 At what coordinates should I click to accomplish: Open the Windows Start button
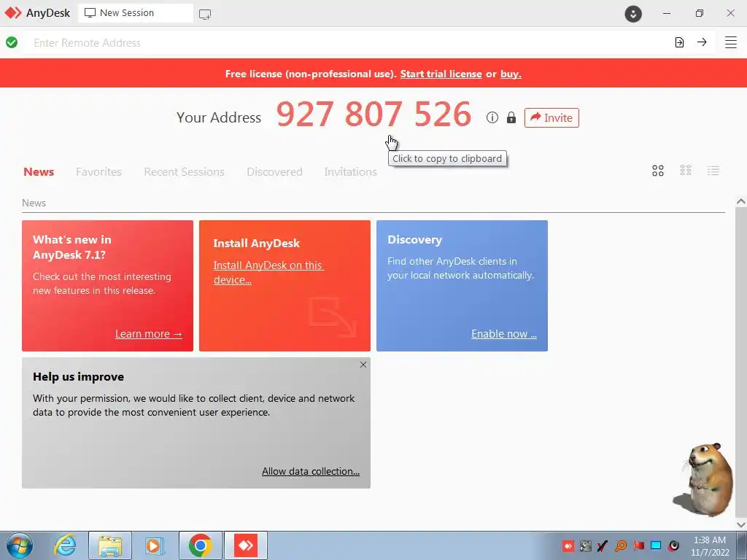[20, 545]
